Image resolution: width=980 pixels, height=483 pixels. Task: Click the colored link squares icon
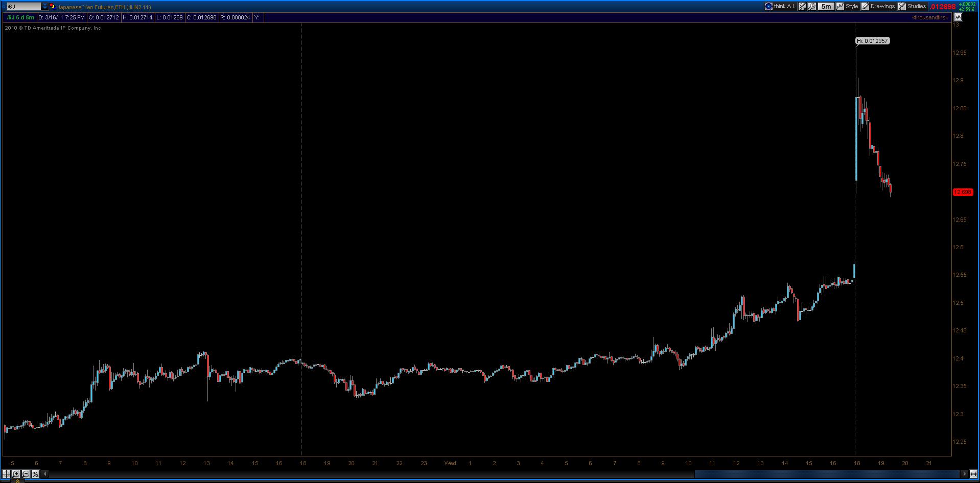coord(52,7)
